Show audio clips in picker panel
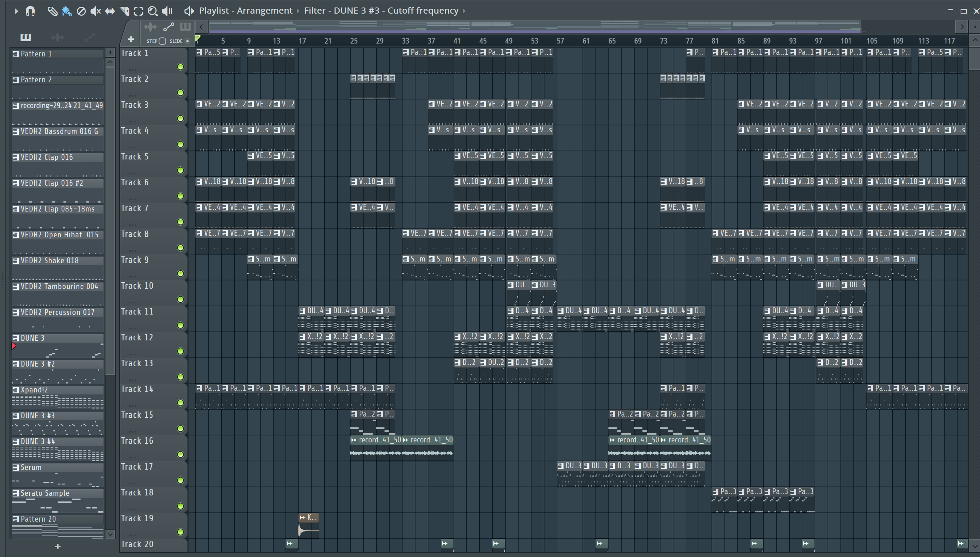 click(x=58, y=37)
